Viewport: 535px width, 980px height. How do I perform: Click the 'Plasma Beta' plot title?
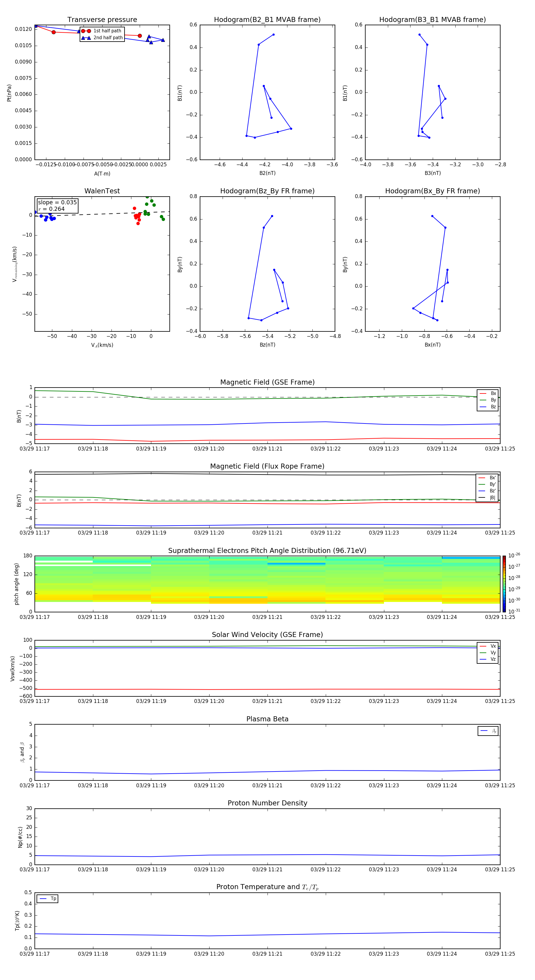267,719
